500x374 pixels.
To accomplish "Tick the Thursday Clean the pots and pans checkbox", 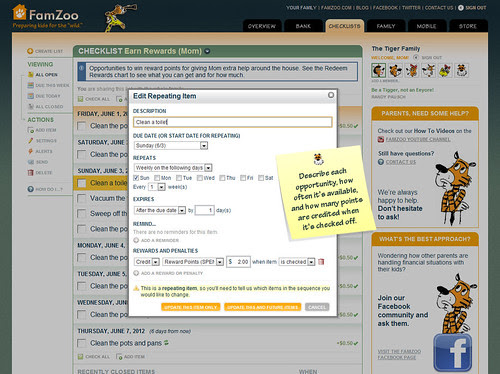I will 81,343.
